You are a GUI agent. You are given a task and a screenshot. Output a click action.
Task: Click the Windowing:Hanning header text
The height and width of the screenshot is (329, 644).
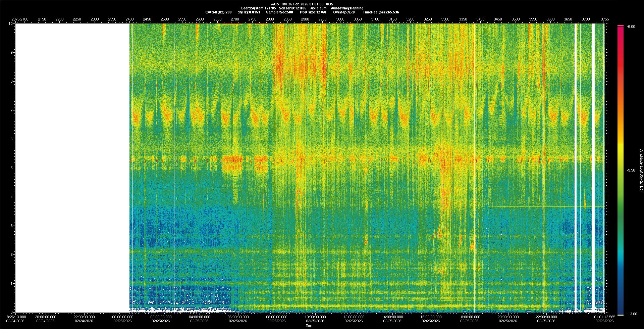pyautogui.click(x=346, y=8)
